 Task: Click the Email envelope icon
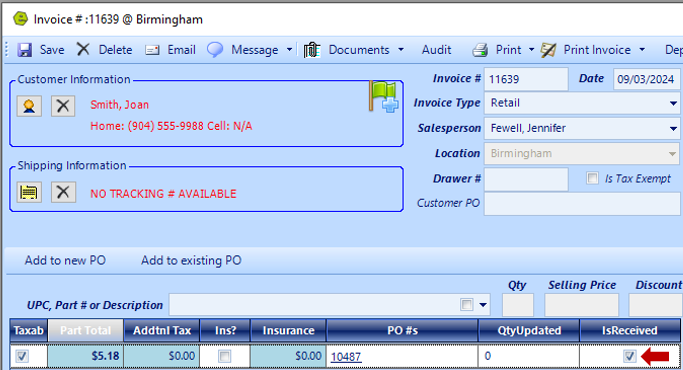tap(152, 50)
